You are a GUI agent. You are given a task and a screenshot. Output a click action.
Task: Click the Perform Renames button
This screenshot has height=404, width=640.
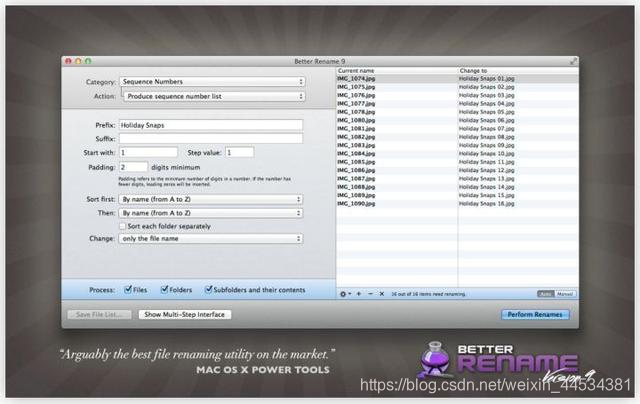point(535,315)
